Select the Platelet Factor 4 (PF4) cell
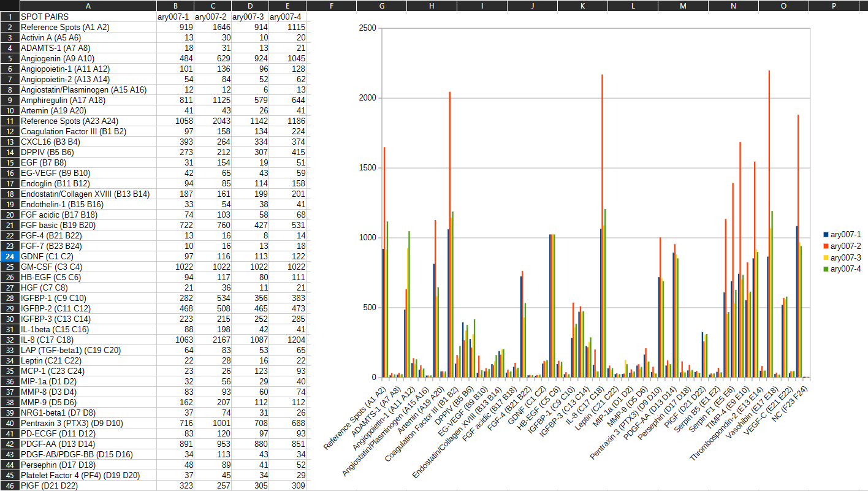The width and height of the screenshot is (868, 491). point(88,475)
